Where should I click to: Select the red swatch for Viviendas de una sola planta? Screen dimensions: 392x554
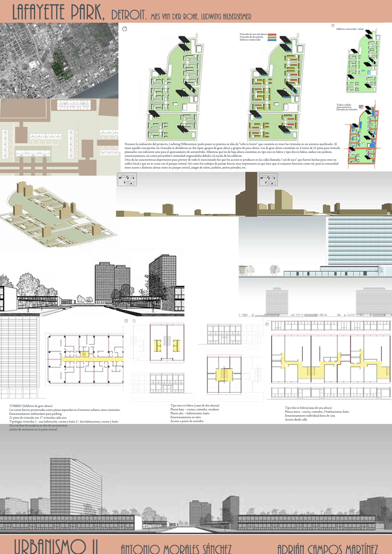272,34
